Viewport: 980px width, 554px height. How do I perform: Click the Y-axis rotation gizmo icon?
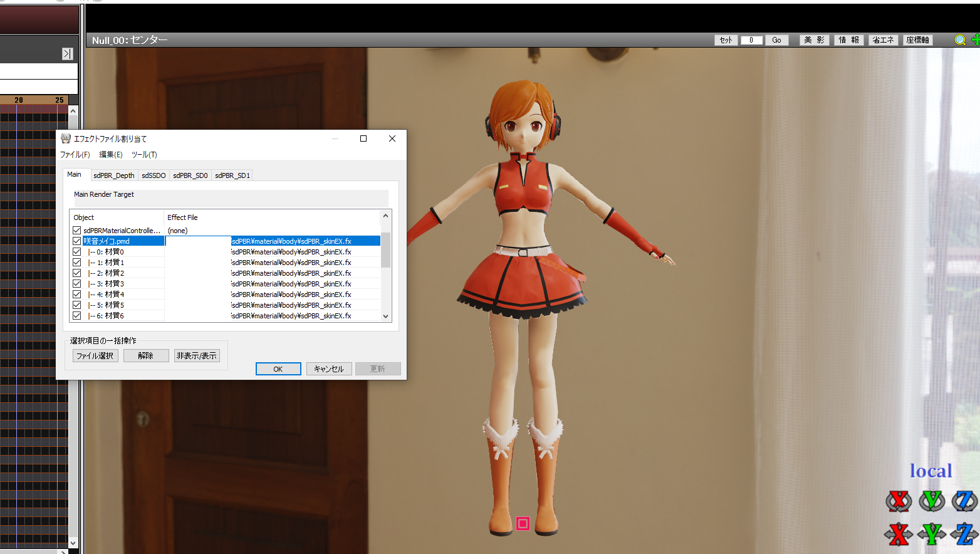(x=932, y=501)
